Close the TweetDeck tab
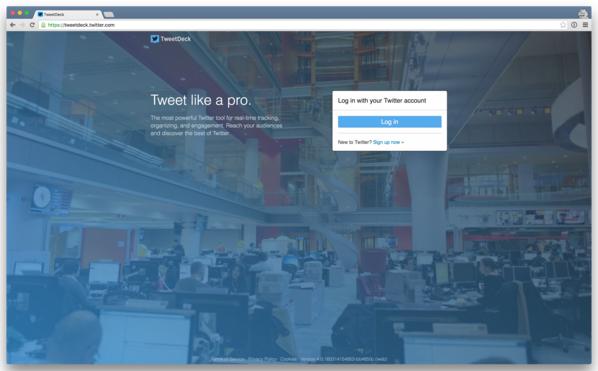The height and width of the screenshot is (371, 598). [x=97, y=14]
